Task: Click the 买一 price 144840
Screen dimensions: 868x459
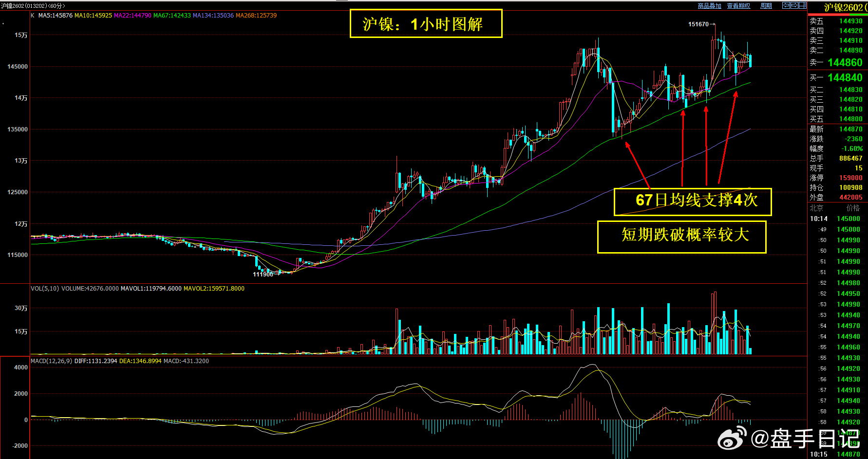Action: coord(845,77)
